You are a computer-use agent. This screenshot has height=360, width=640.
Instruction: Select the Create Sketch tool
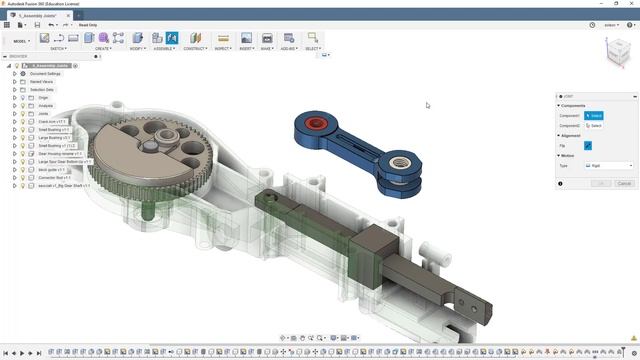[44, 38]
